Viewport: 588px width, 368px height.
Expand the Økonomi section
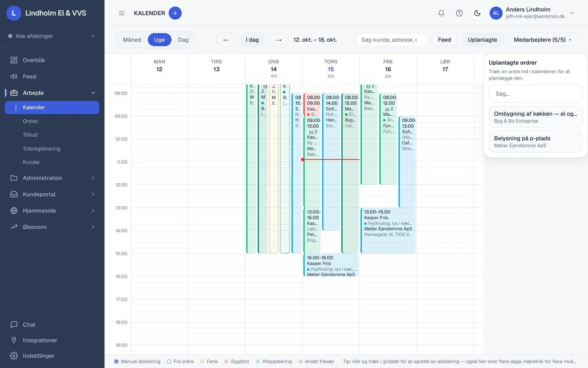coord(52,227)
